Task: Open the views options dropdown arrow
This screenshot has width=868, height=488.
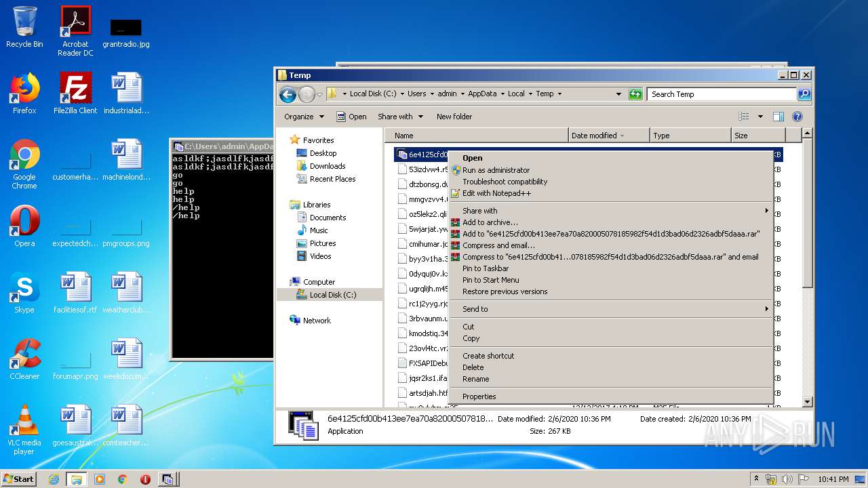Action: point(760,117)
